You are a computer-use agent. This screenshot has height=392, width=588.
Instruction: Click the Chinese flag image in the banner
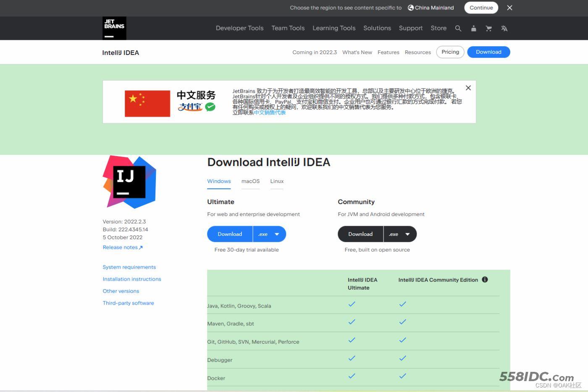tap(147, 103)
